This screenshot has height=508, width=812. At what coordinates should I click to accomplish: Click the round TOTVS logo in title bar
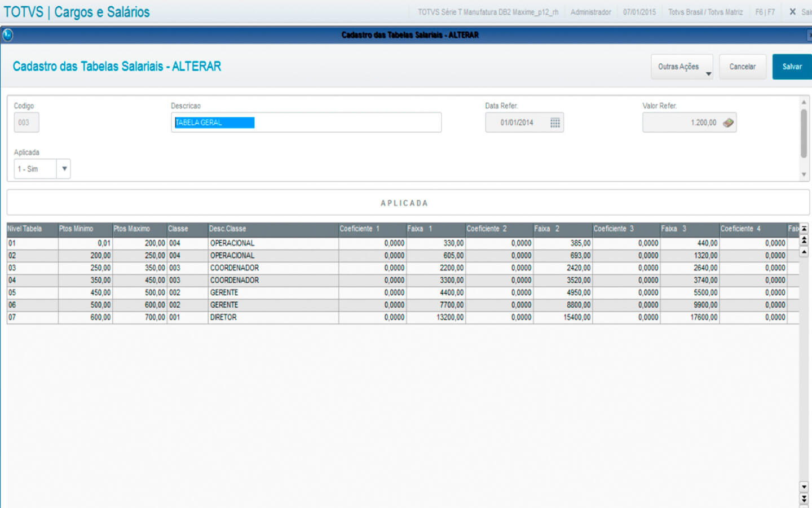coord(8,35)
